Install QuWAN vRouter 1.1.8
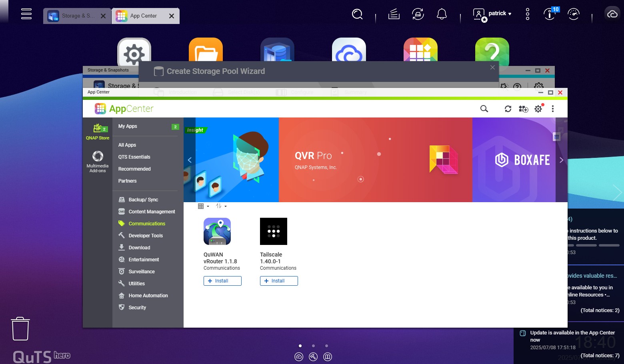Image resolution: width=624 pixels, height=364 pixels. pyautogui.click(x=222, y=281)
